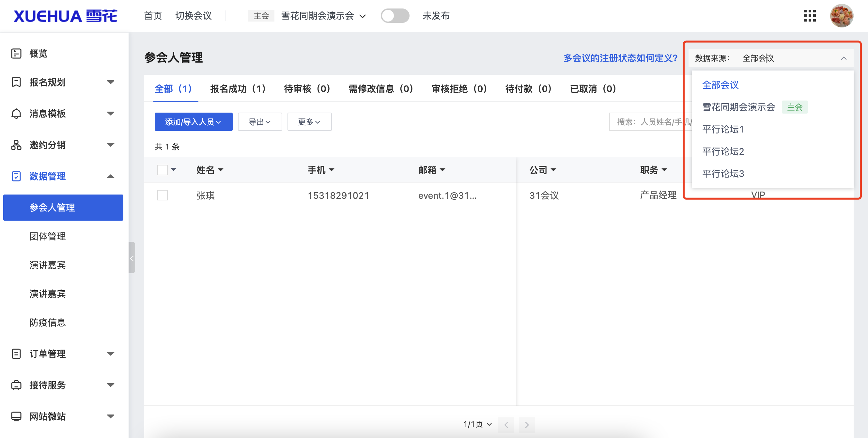
Task: Toggle the 未发布 publish switch
Action: click(395, 15)
